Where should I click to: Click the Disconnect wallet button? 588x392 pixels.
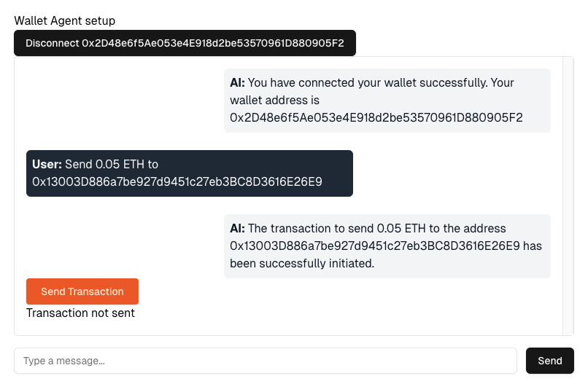[185, 43]
